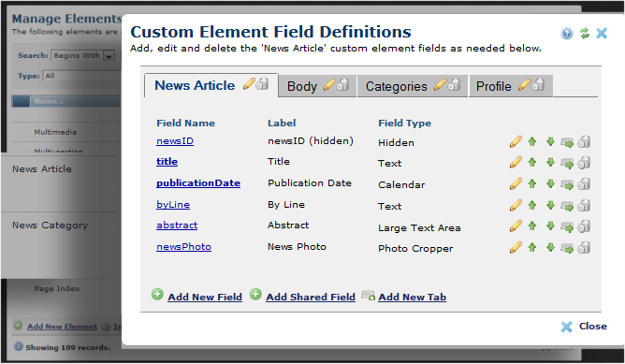Edit the publicationDate field pencil icon
This screenshot has width=625, height=364.
(516, 183)
